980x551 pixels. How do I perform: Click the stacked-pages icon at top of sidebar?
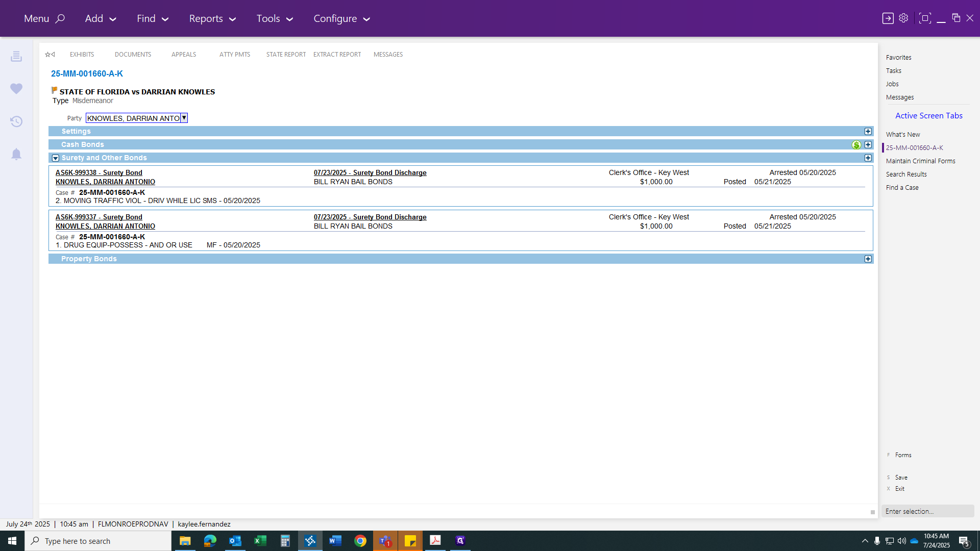[16, 56]
